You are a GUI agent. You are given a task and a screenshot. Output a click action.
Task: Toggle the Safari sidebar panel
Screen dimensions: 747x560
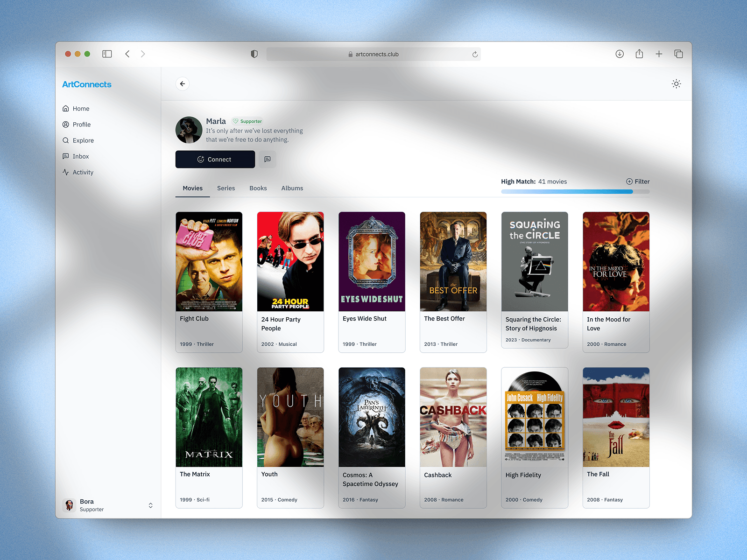click(x=107, y=54)
